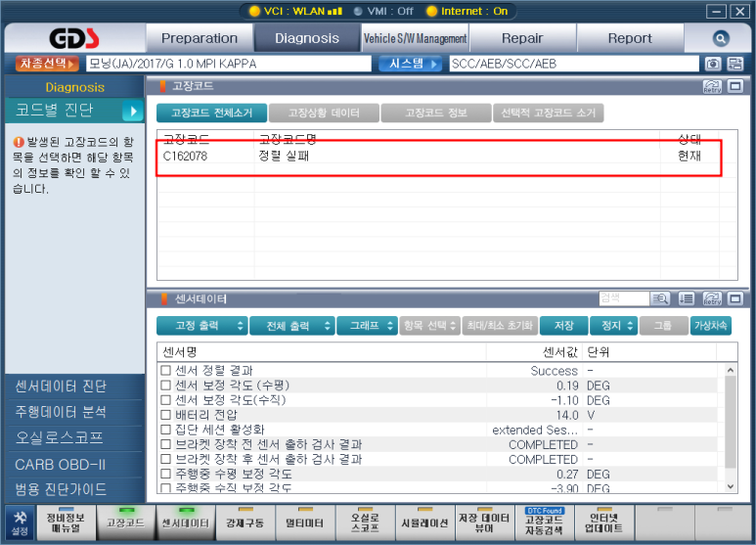Screen dimensions: 756x545
Task: Select 센서데이터 in the bottom toolbar
Action: point(186,522)
